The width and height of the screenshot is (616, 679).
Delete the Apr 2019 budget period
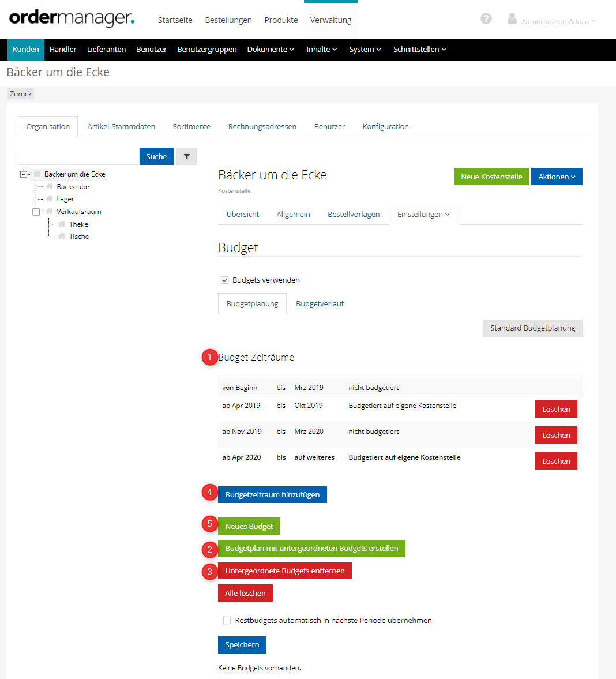pyautogui.click(x=555, y=410)
